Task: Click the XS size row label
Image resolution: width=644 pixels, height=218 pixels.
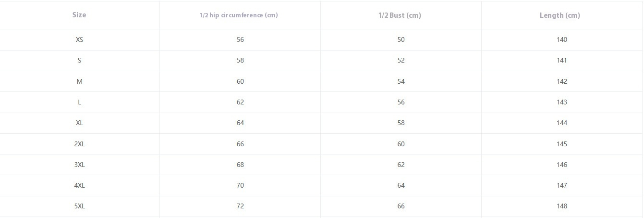Action: click(x=79, y=39)
